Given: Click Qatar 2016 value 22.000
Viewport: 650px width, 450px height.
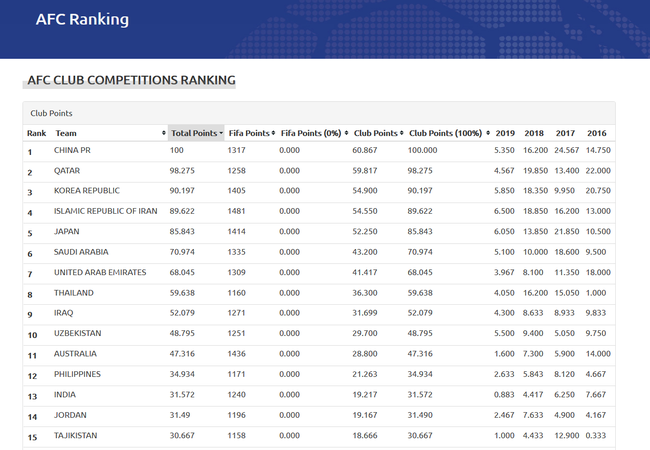Looking at the screenshot, I should (x=598, y=171).
